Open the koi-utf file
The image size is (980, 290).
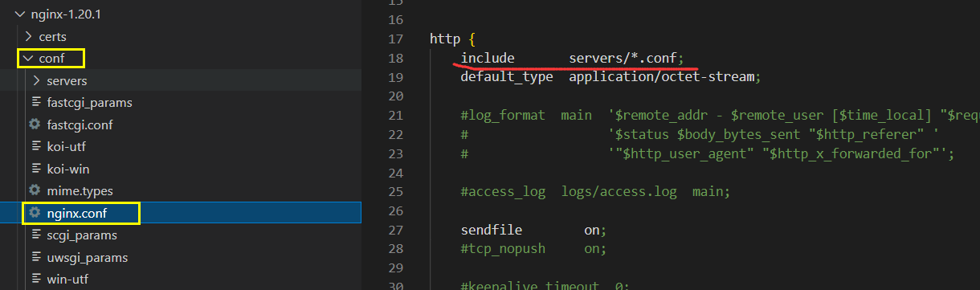tap(67, 147)
